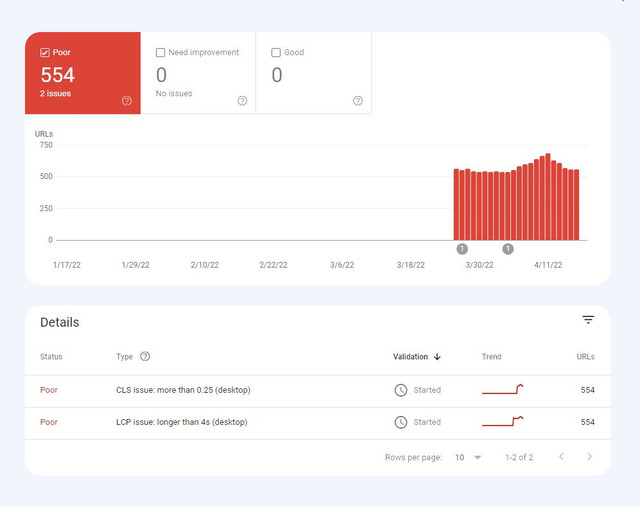640x507 pixels.
Task: Open Rows per page dropdown
Action: [468, 457]
